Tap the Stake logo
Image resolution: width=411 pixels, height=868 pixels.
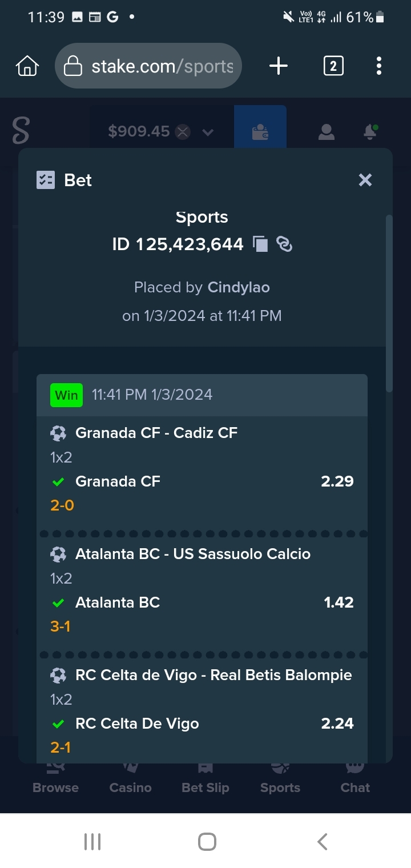tap(21, 131)
